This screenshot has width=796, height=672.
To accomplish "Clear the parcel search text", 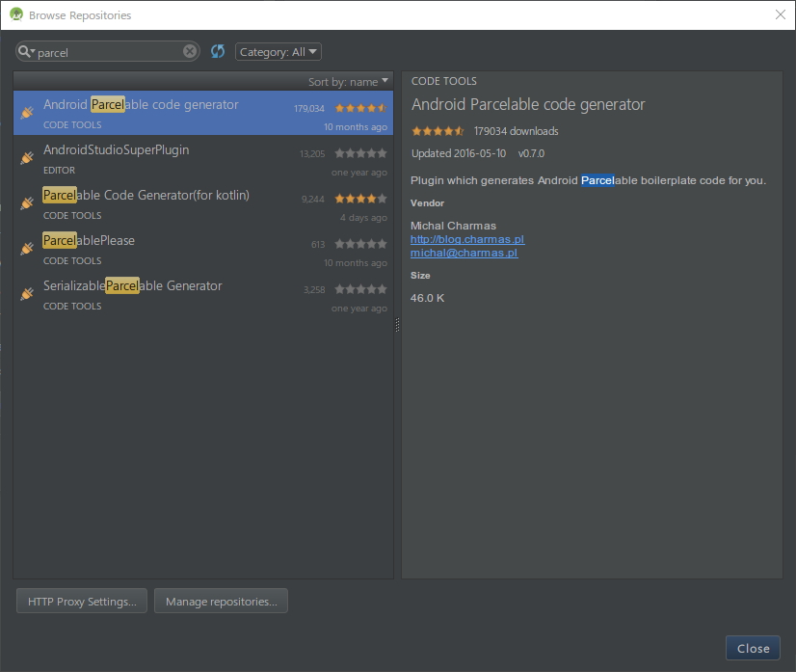I will [x=189, y=51].
